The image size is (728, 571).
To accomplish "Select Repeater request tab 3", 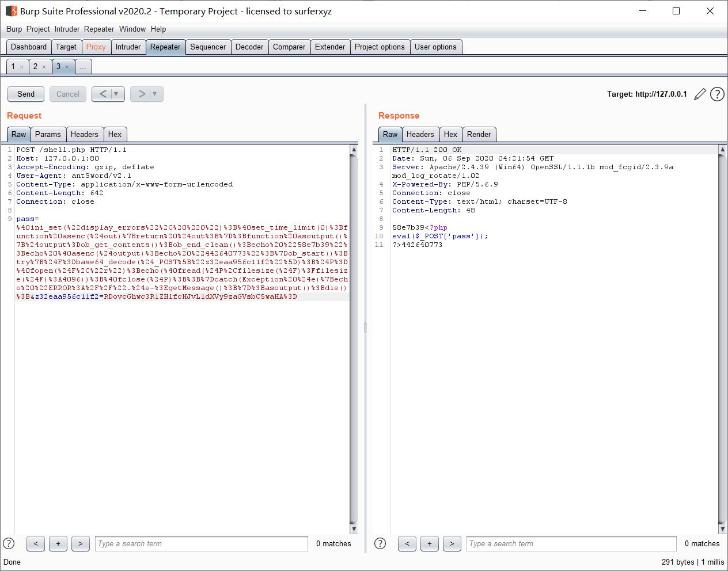I will click(58, 67).
